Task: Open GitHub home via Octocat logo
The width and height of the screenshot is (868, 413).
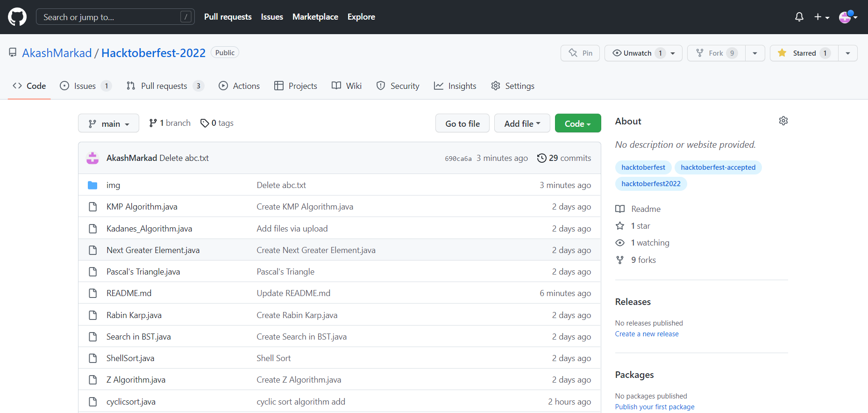Action: point(17,17)
